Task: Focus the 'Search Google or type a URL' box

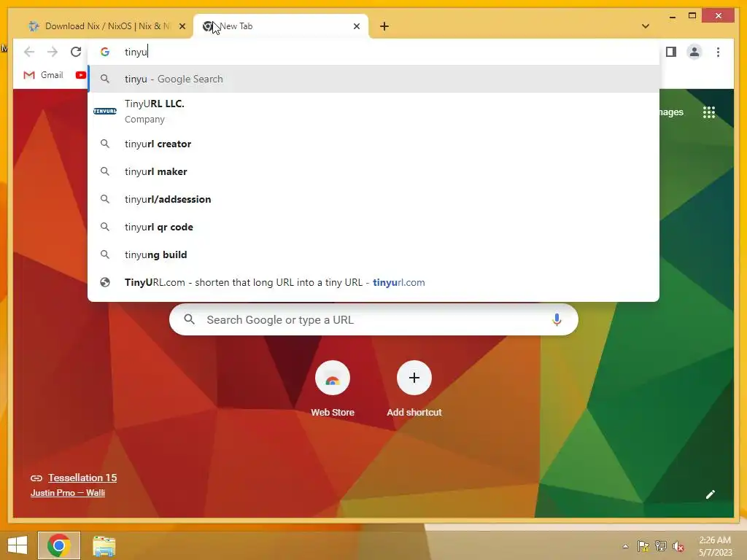Action: click(x=373, y=319)
